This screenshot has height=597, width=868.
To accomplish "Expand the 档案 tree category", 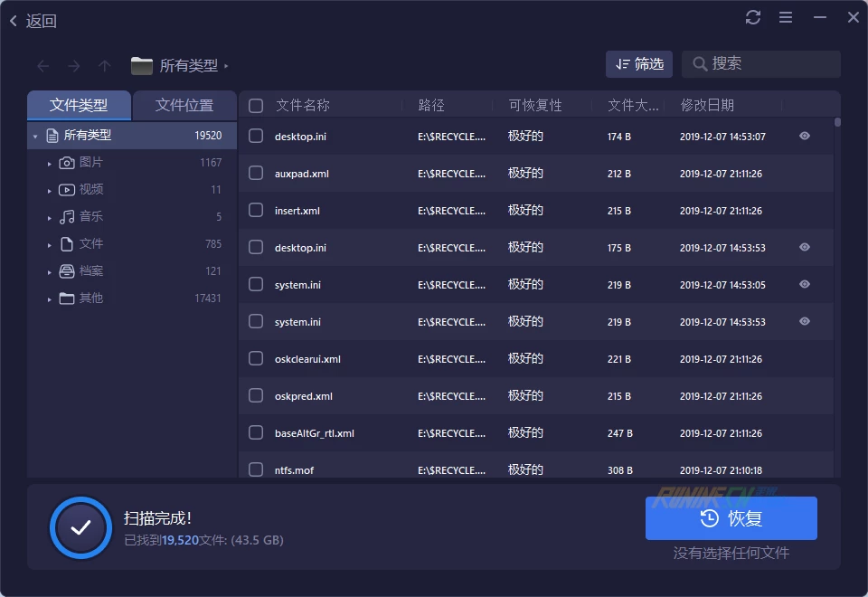I will coord(50,271).
